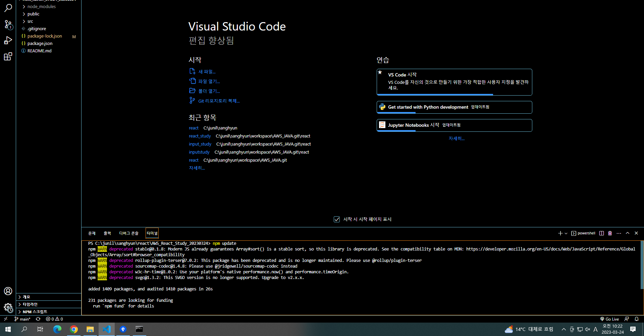Viewport: 644px width, 336px height.
Task: Open recent folder react_study
Action: [200, 136]
